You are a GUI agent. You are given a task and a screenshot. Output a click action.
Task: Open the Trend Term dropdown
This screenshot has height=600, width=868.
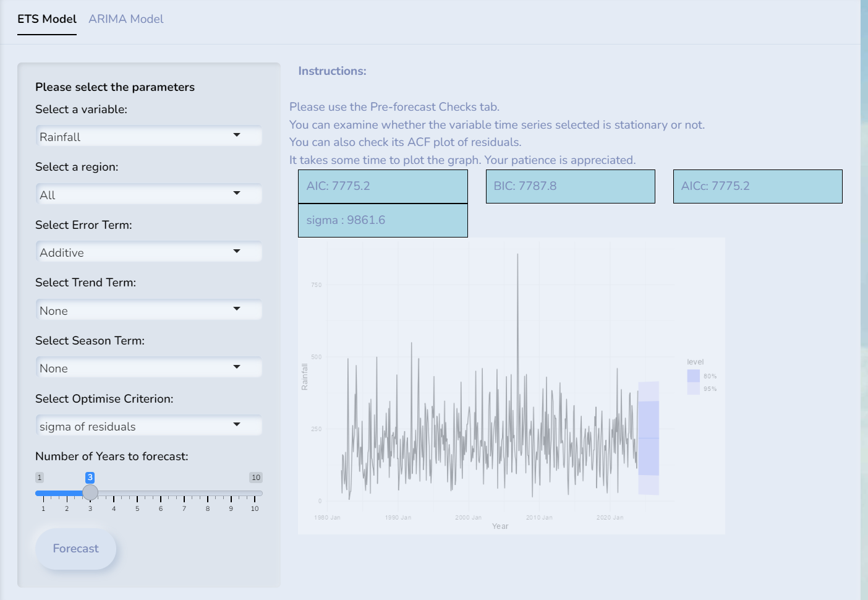pyautogui.click(x=148, y=311)
